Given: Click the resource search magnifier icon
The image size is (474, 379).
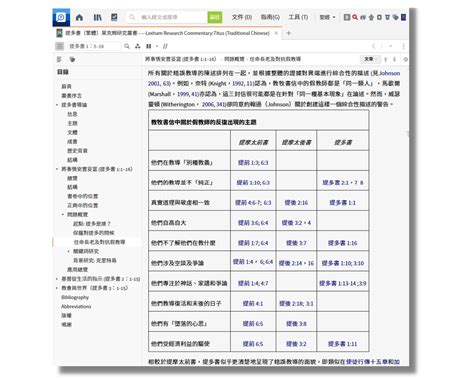Looking at the screenshot, I should [x=127, y=46].
